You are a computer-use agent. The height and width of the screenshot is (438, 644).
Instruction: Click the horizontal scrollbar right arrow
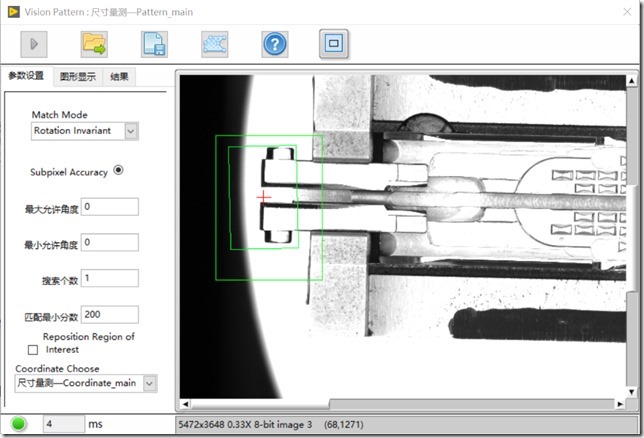coord(620,404)
